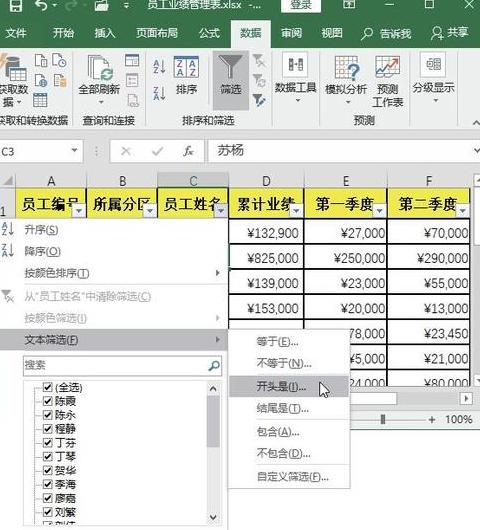Click the Forecast Sheet (预测工作表) icon
The width and height of the screenshot is (480, 530).
tap(387, 67)
